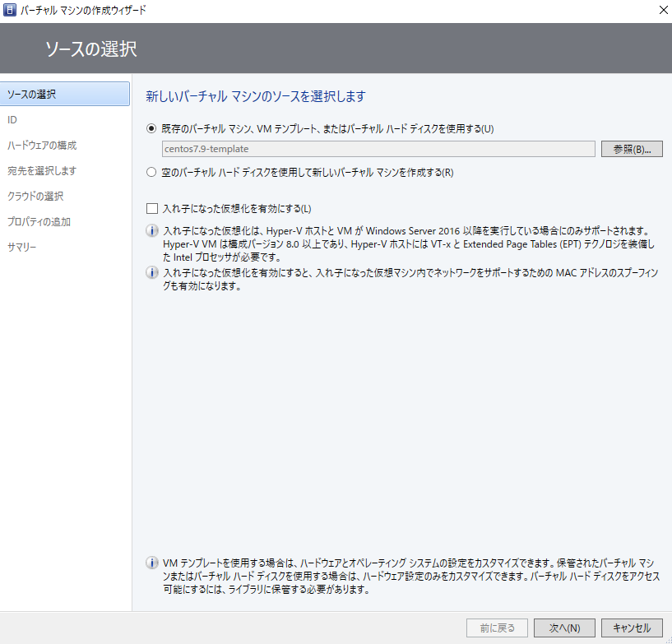Open the 宛先を選択します step
The height and width of the screenshot is (644, 672).
(x=42, y=170)
